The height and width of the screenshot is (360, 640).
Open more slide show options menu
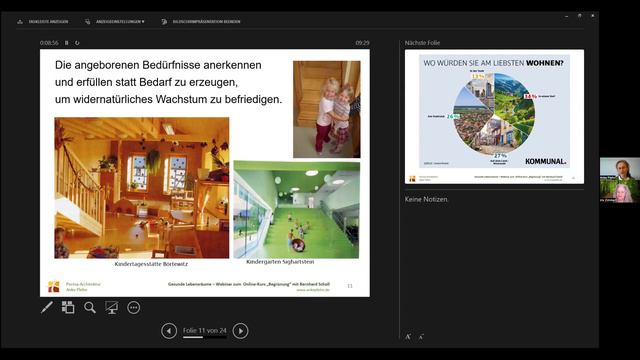pos(133,307)
